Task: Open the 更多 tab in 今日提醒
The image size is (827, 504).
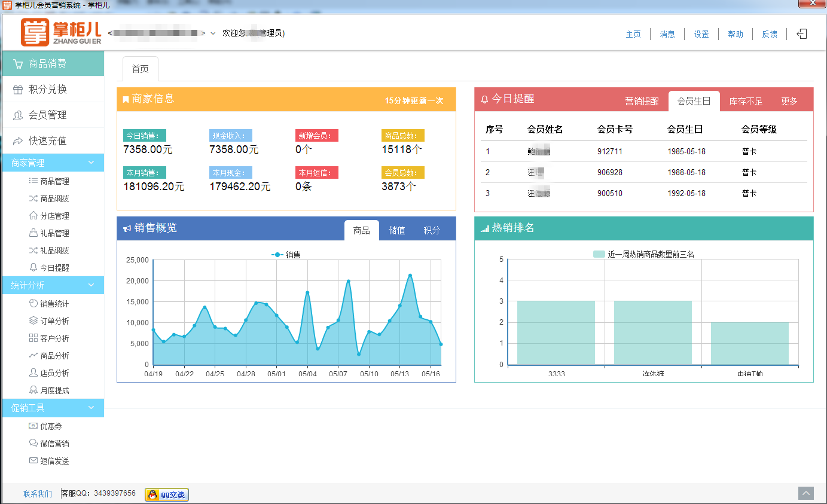Action: 789,101
